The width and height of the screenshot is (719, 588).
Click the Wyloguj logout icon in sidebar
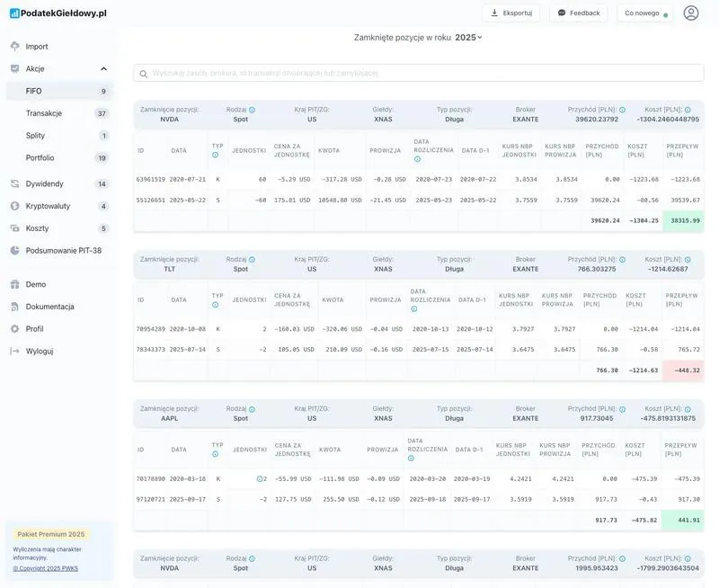point(14,351)
